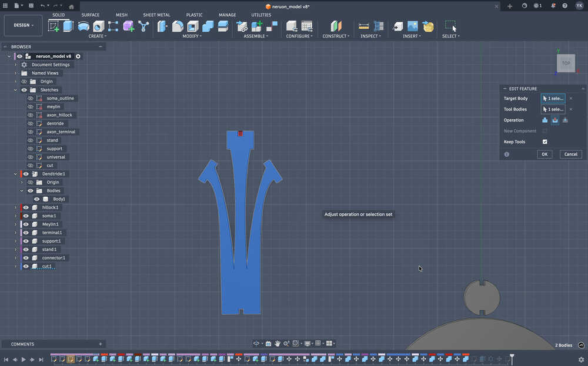Select the Extrude tool
The image size is (588, 366).
68,26
